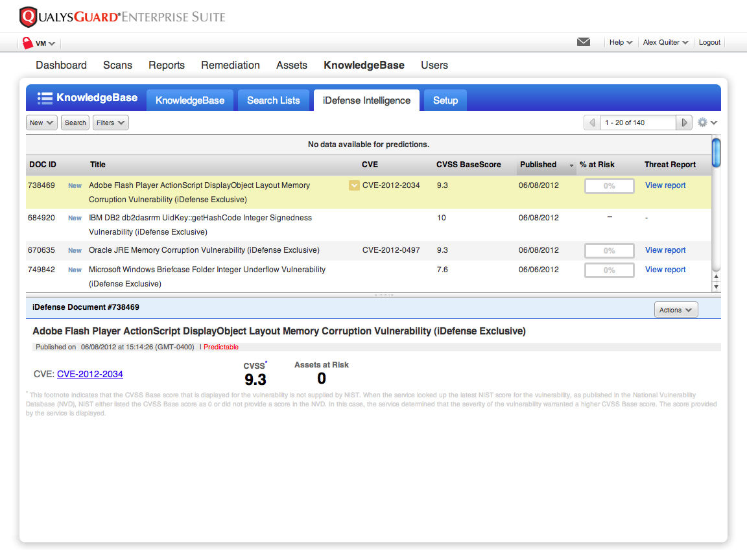Open the Setup tab

coord(445,100)
